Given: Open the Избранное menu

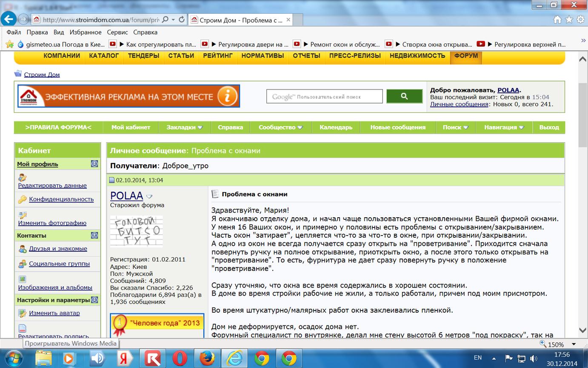Looking at the screenshot, I should tap(86, 32).
